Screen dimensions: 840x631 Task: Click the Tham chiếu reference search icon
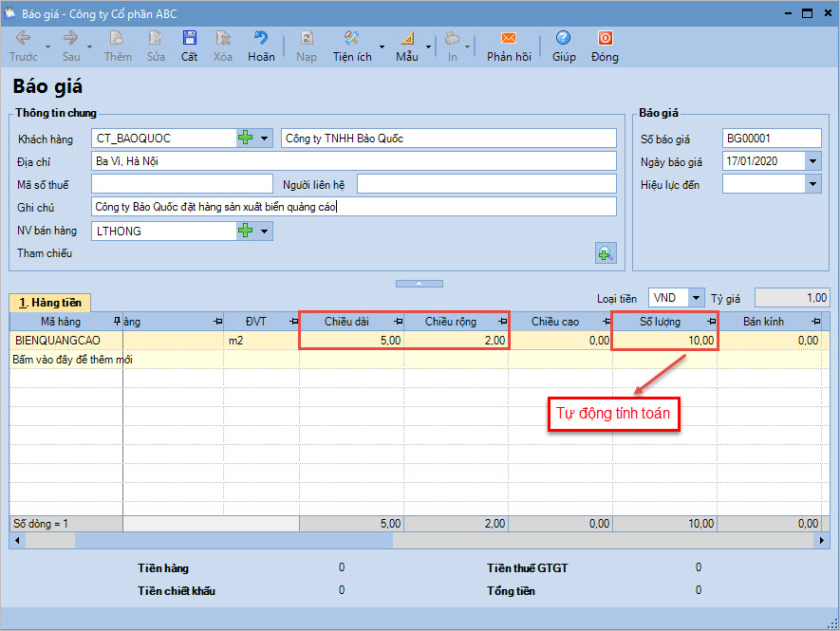(x=605, y=253)
